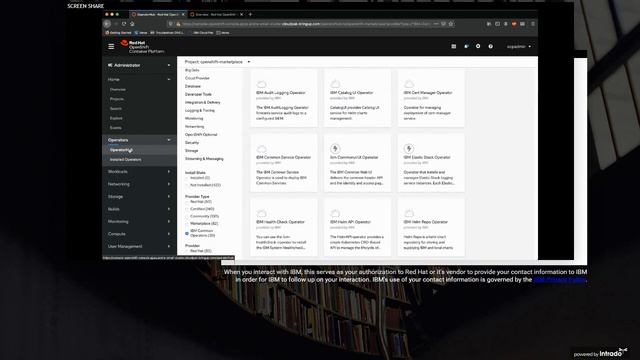Click the bookmark star in the address bar
This screenshot has height=360, width=640.
pyautogui.click(x=451, y=24)
